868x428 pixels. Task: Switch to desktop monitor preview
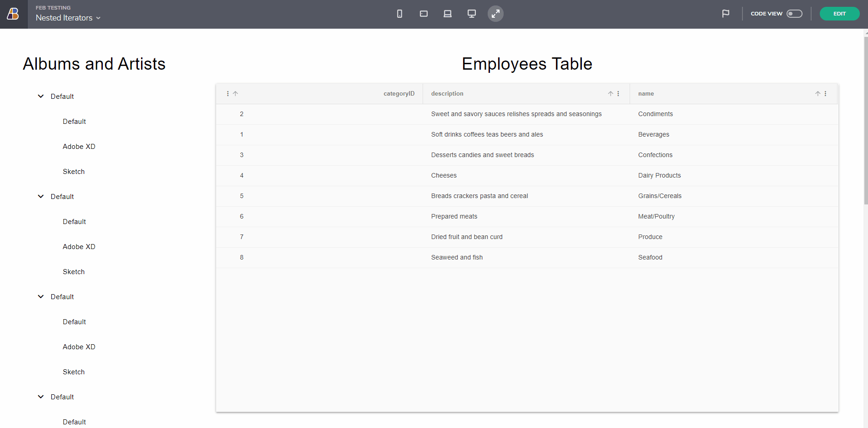tap(472, 14)
